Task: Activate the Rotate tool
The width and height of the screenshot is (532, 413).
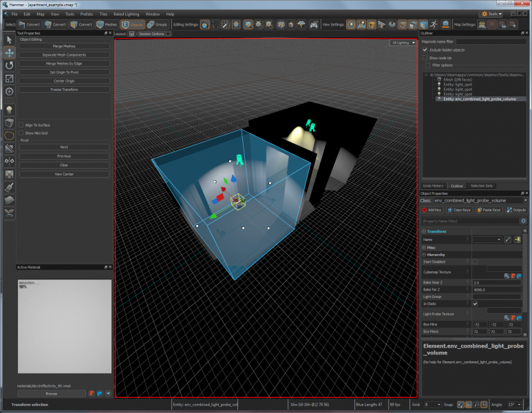Action: pyautogui.click(x=9, y=65)
